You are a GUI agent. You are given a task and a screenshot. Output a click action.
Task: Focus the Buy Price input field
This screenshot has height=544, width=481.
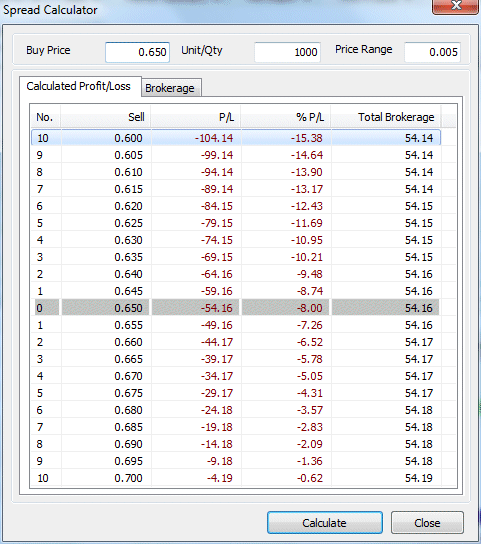(137, 52)
